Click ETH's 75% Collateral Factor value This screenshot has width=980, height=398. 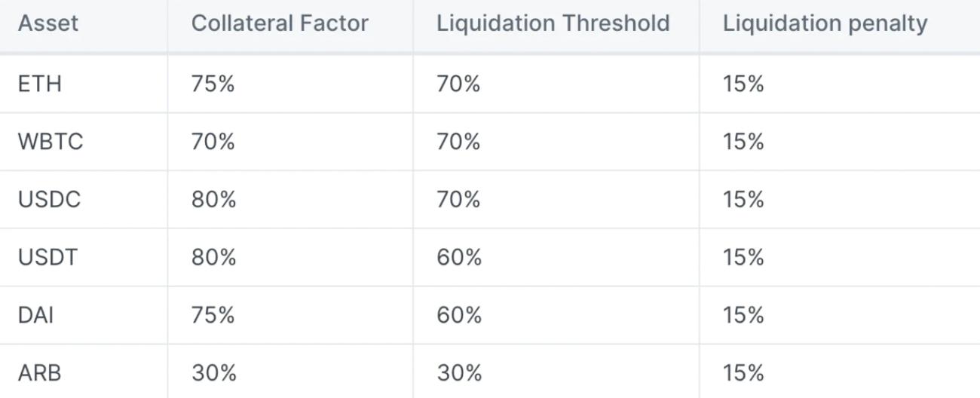(213, 84)
